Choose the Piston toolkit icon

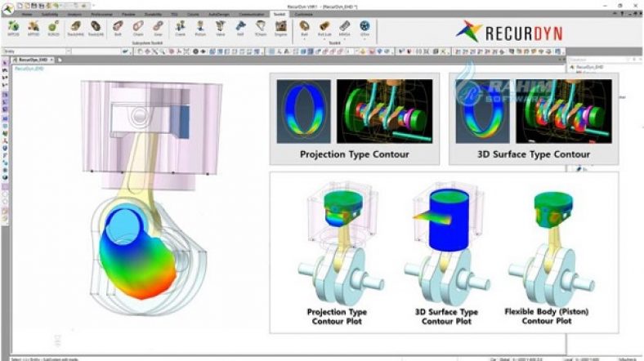pyautogui.click(x=200, y=29)
